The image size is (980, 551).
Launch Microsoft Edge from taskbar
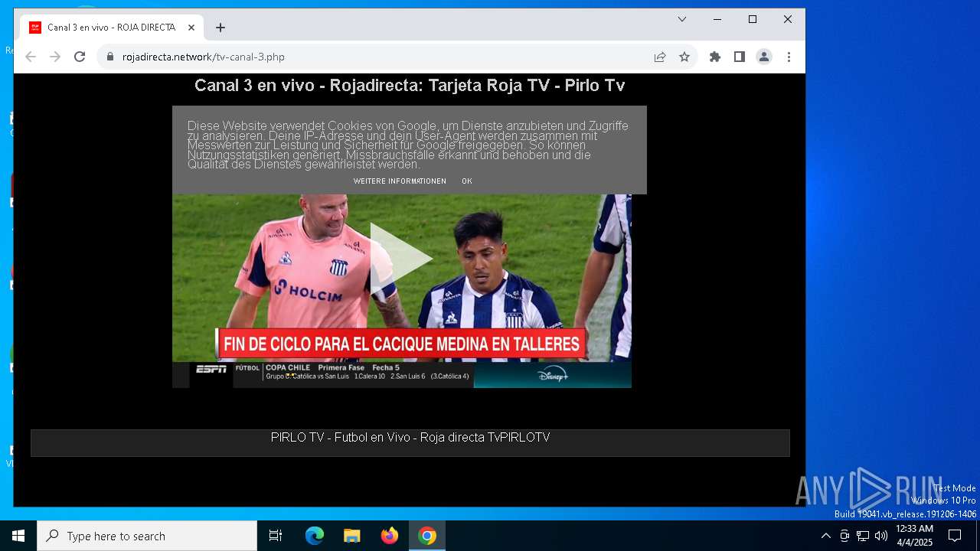click(315, 536)
